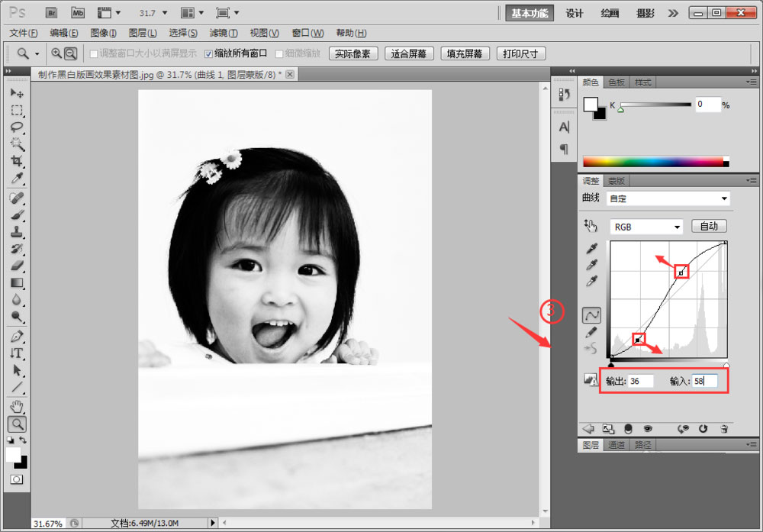This screenshot has height=532, width=763.
Task: Toggle adjustment layer visibility eye at panel bottom
Action: click(649, 428)
